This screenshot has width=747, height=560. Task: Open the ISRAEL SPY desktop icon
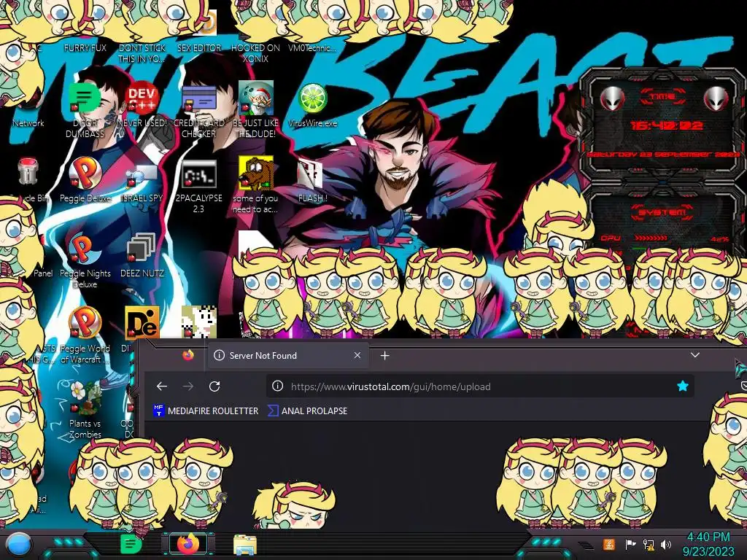tap(142, 175)
